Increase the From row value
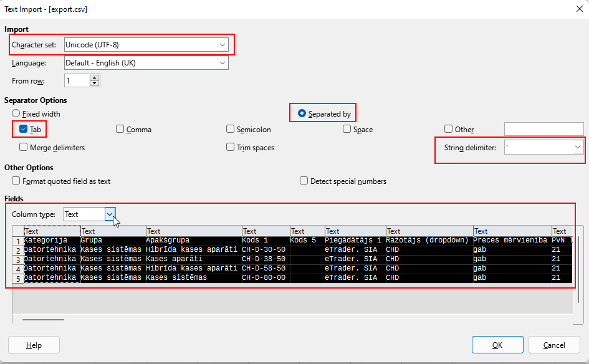The height and width of the screenshot is (364, 589). [94, 78]
